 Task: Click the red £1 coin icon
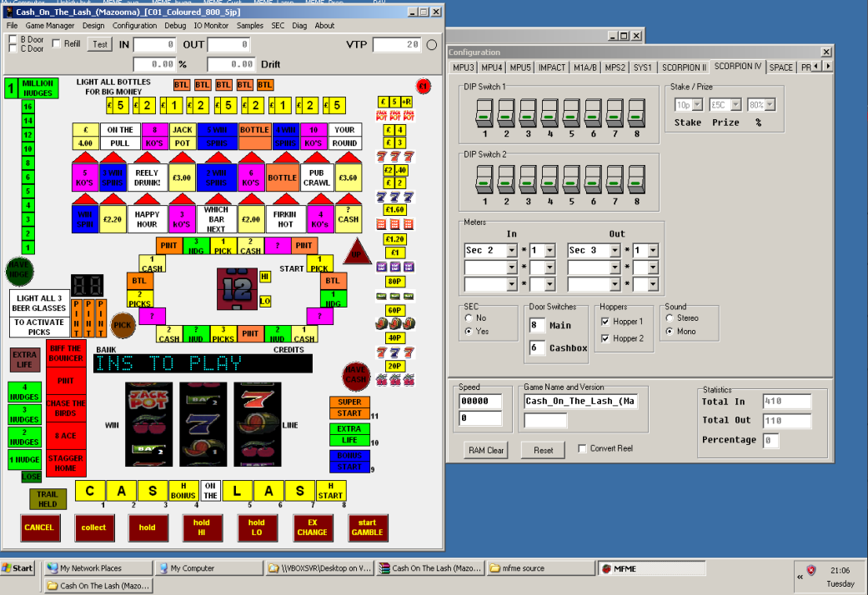point(423,86)
